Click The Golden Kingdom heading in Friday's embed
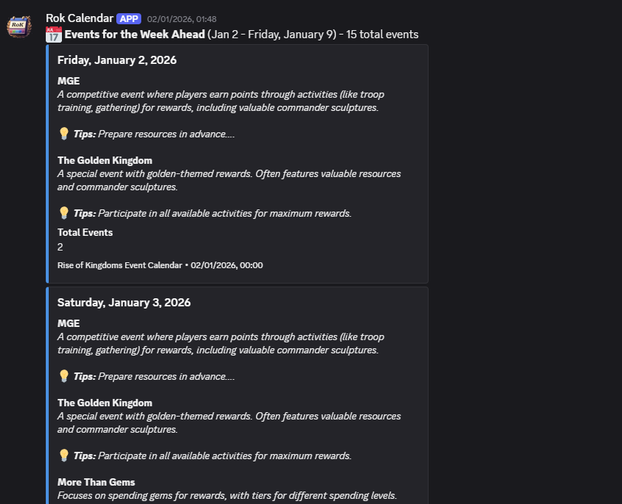 (x=104, y=160)
